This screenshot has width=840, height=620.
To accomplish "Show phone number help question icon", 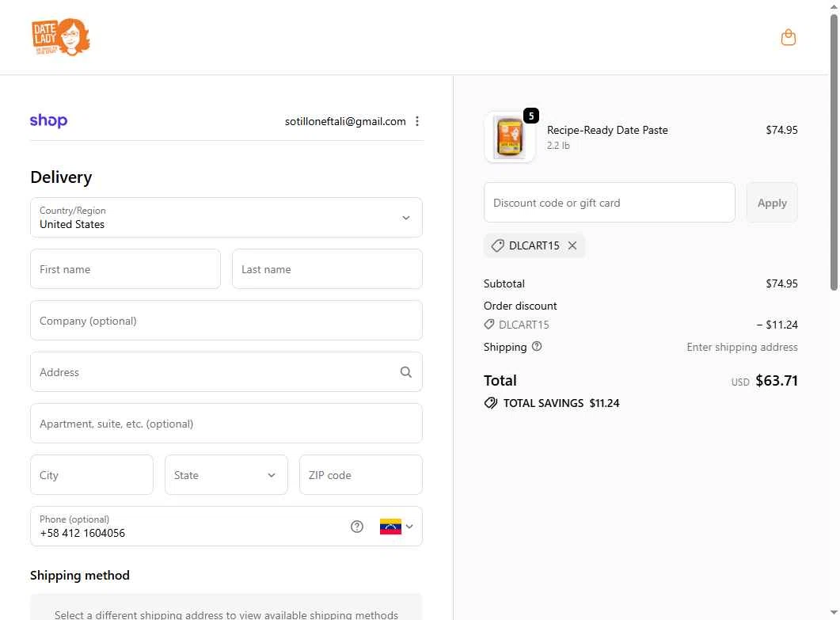I will (357, 527).
